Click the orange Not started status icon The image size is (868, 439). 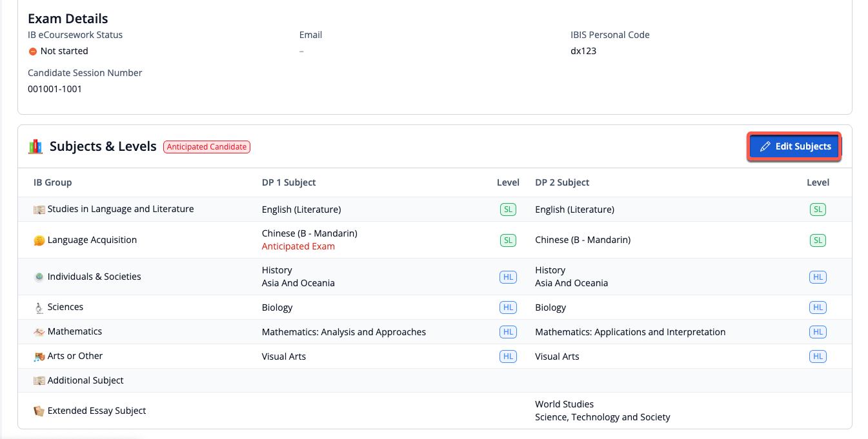(x=33, y=52)
